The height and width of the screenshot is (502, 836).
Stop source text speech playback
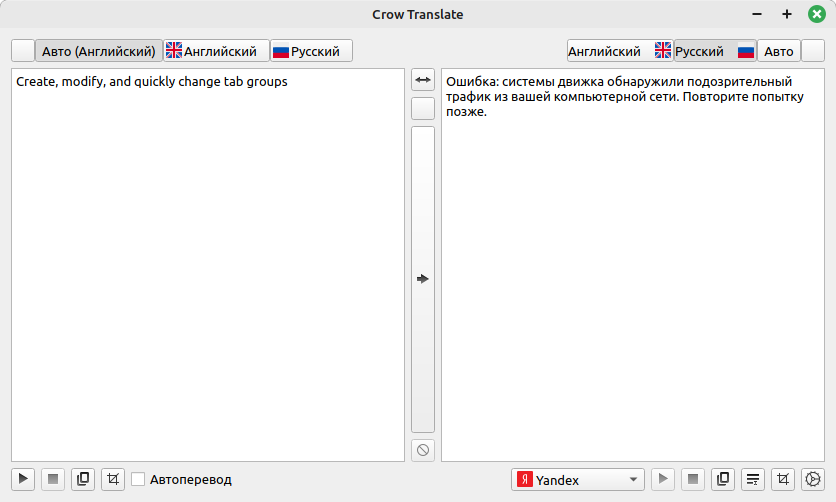(53, 480)
